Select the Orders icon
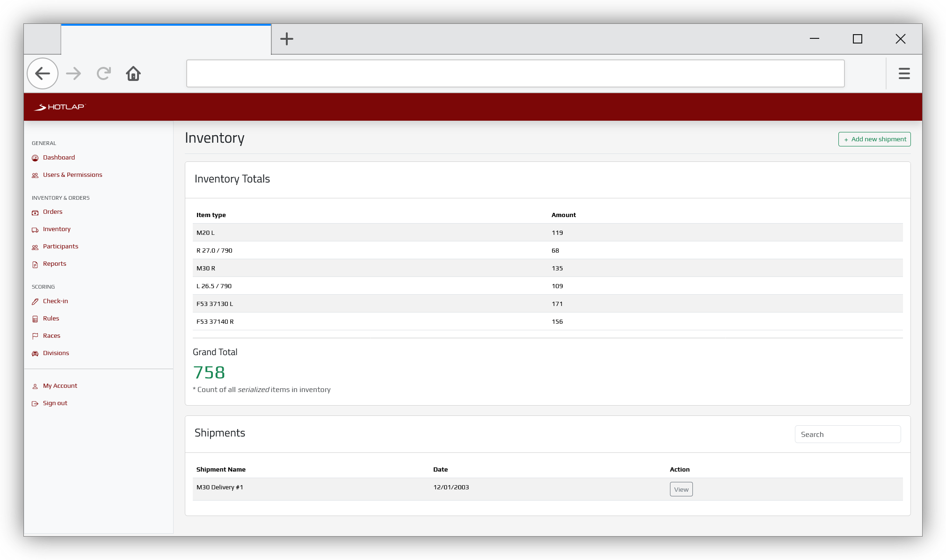This screenshot has height=560, width=946. 35,212
